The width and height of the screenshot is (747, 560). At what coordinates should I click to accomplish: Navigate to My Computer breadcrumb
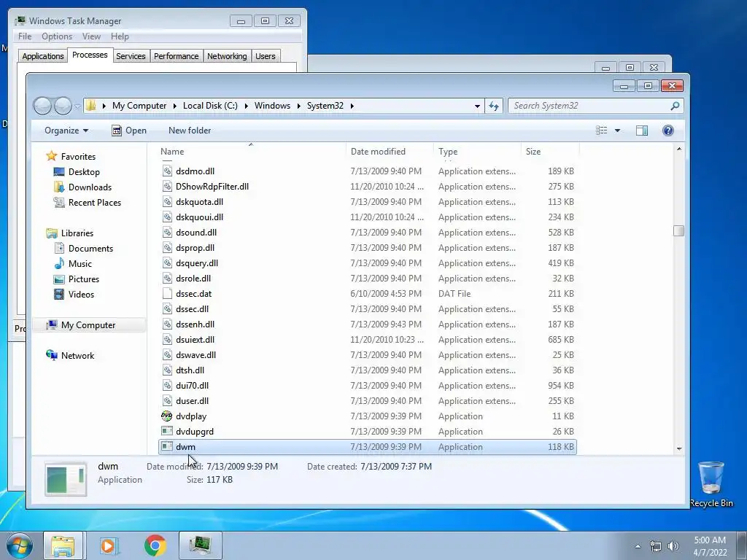(x=139, y=106)
